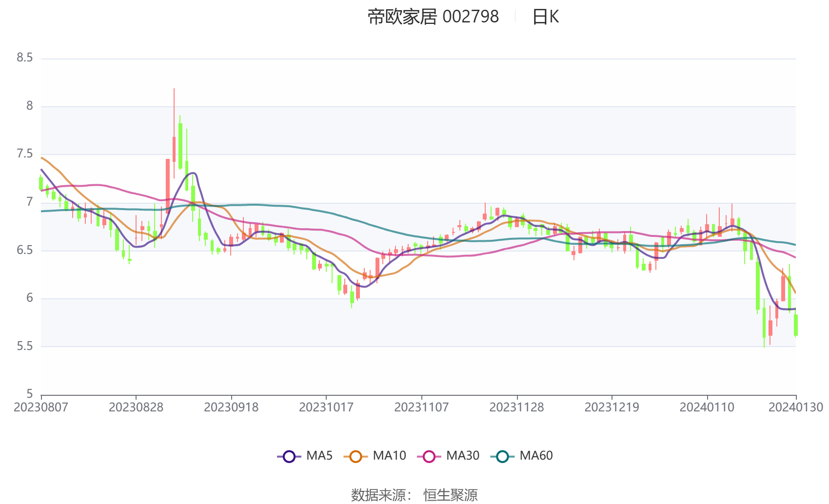829x504 pixels.
Task: Click the 20231219 date axis label
Action: coord(612,407)
